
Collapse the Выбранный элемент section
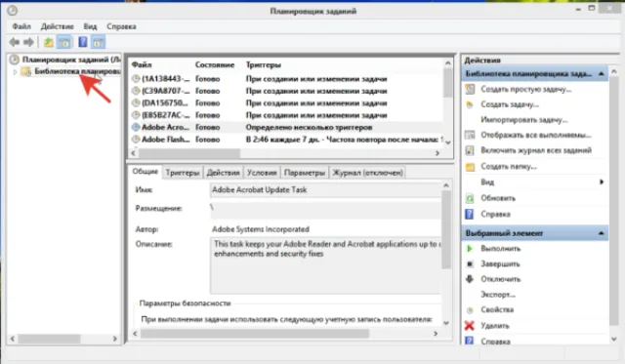(x=602, y=233)
